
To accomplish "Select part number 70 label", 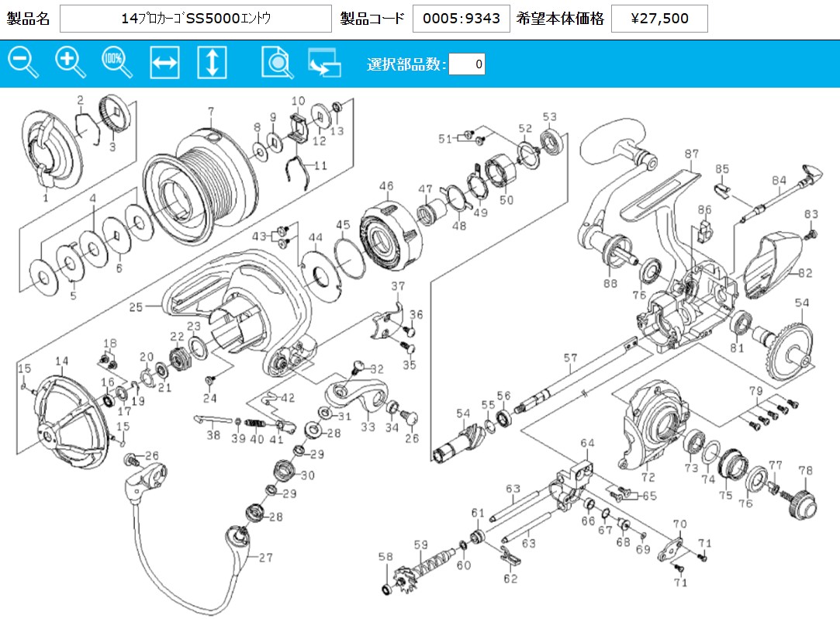I will [x=679, y=524].
